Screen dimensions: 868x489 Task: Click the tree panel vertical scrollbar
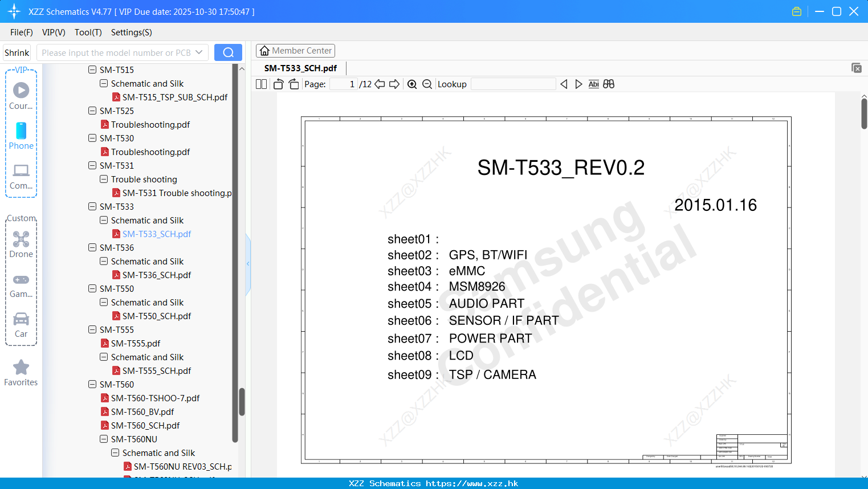click(241, 402)
